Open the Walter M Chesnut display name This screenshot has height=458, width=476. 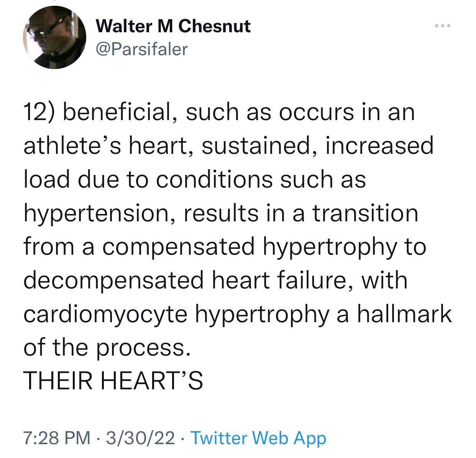pyautogui.click(x=173, y=26)
